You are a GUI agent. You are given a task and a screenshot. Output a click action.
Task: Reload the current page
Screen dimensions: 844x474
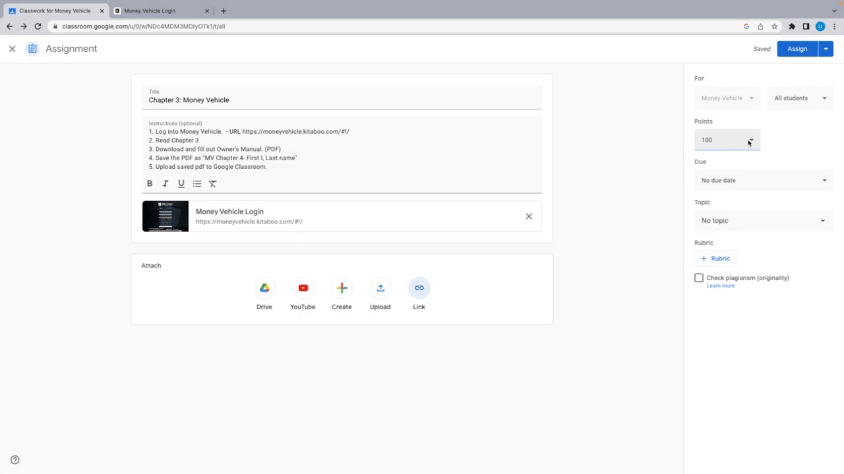(x=38, y=26)
